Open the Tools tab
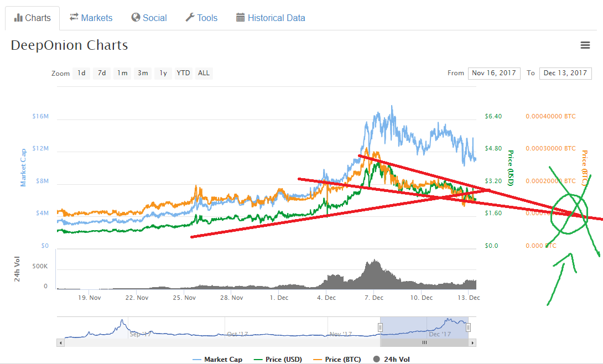 tap(201, 18)
